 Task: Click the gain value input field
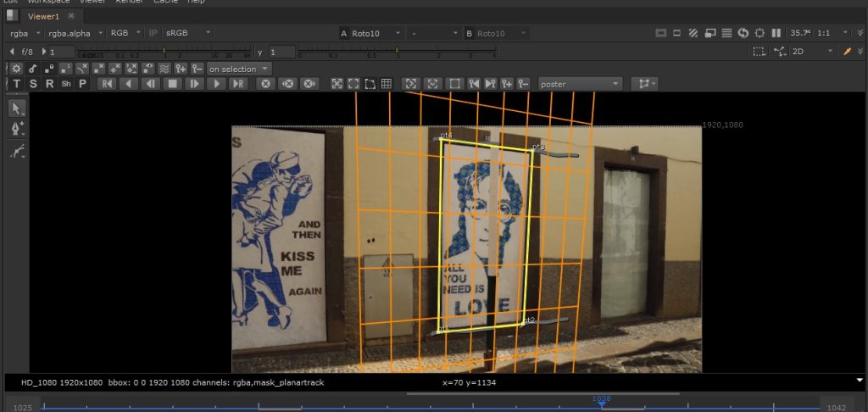61,52
